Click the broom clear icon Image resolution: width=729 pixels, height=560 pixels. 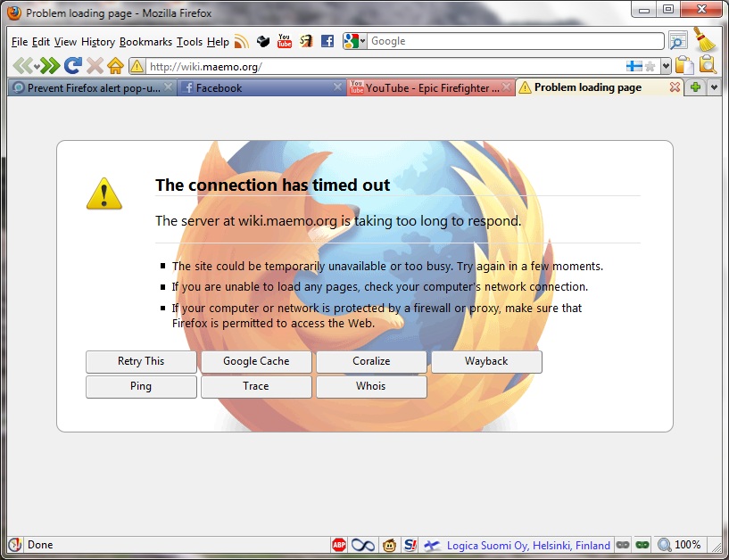tap(704, 39)
